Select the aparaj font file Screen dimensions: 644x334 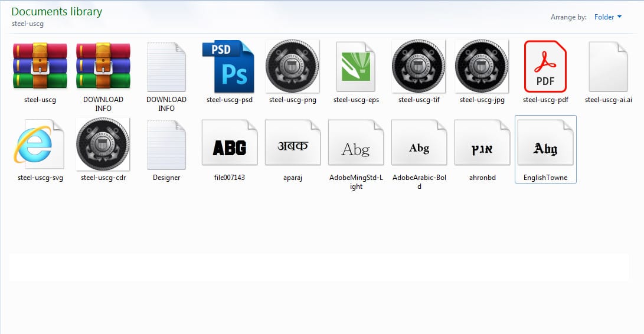[292, 143]
